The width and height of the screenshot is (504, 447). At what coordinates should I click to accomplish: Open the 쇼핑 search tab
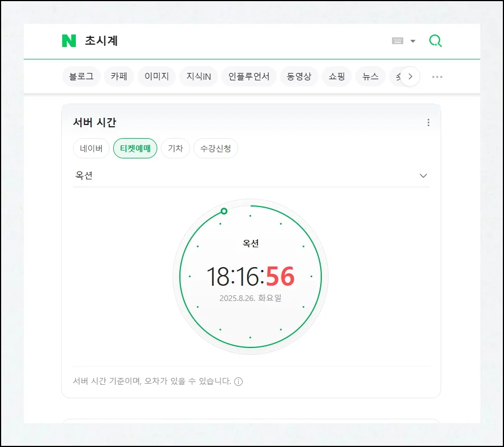pos(337,76)
